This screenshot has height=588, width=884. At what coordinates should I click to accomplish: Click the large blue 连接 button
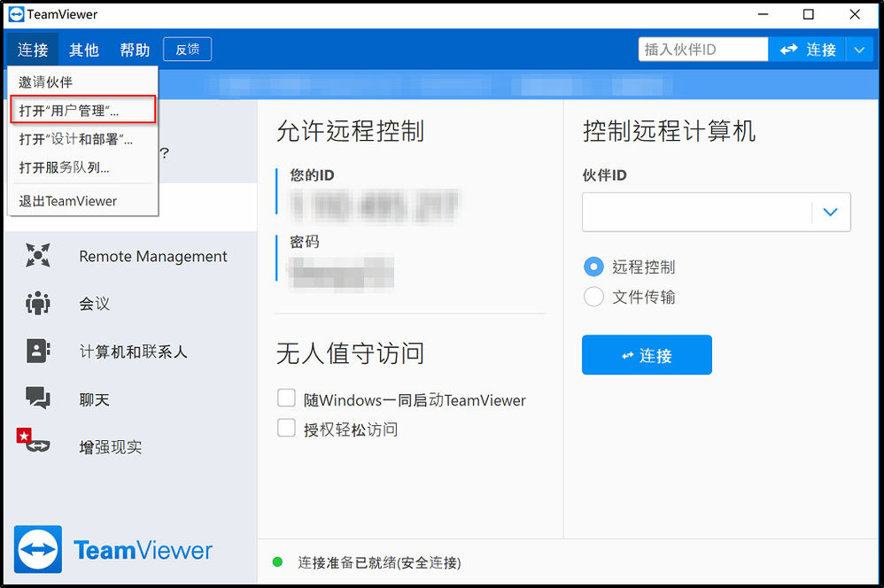click(647, 354)
